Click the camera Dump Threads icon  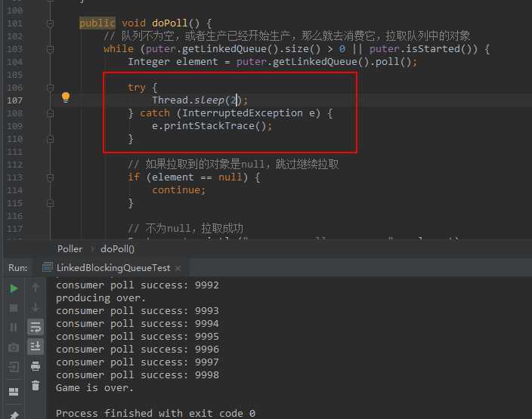(14, 347)
